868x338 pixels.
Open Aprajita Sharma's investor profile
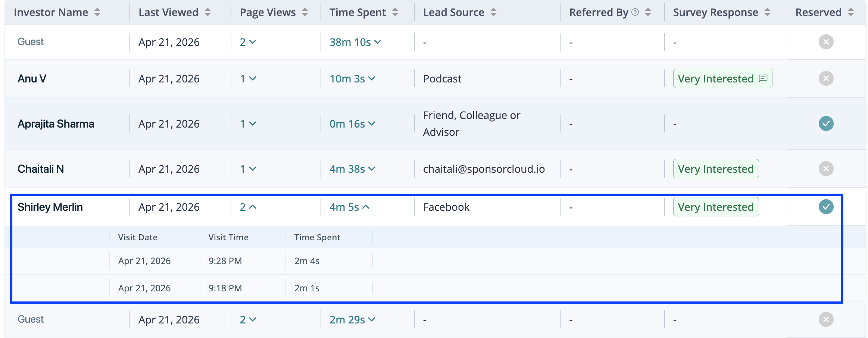pos(56,124)
